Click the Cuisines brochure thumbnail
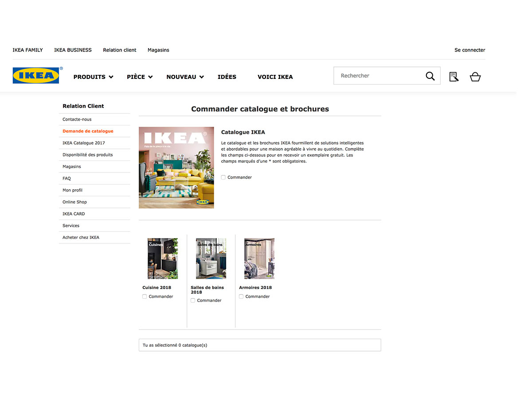Screen dimensions: 532x399 (163, 258)
